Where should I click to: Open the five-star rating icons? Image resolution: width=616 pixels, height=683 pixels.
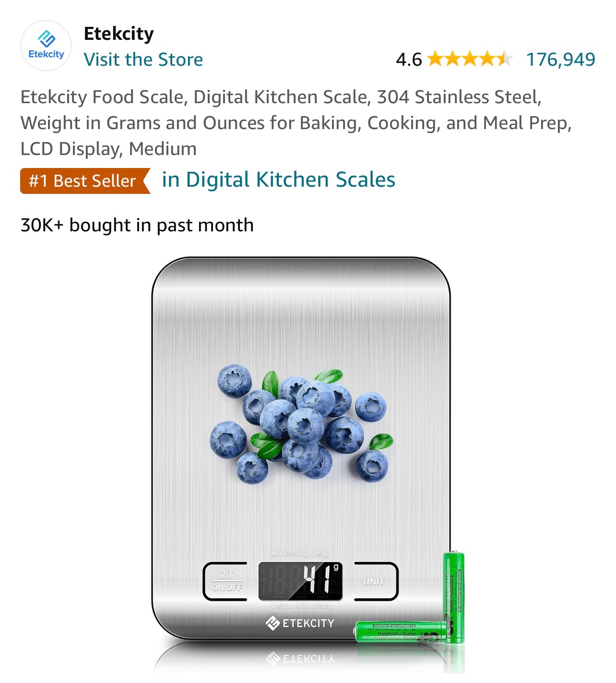tap(470, 59)
